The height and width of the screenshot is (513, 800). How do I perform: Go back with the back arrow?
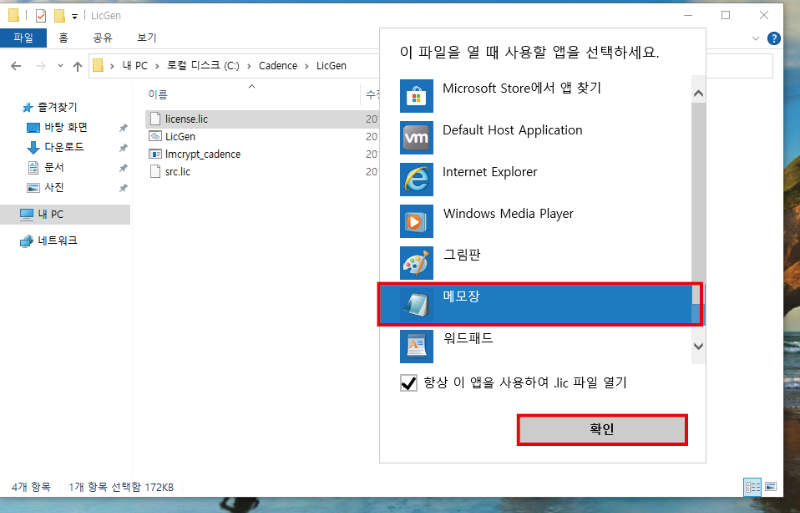[x=16, y=66]
